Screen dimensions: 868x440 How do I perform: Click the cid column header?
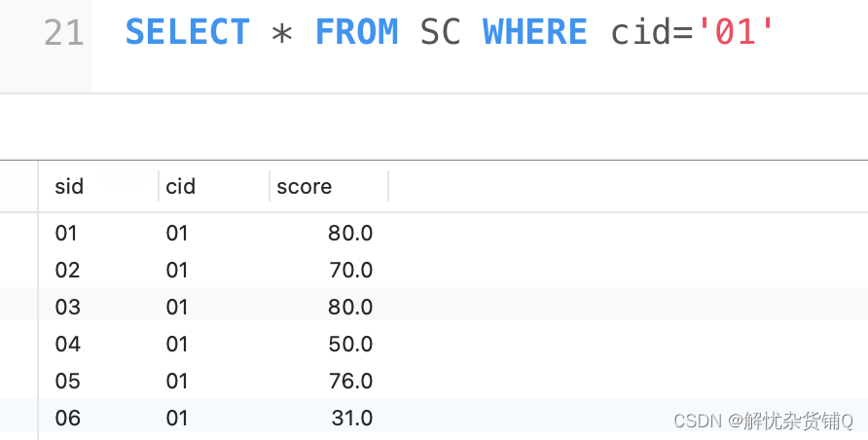[x=180, y=186]
